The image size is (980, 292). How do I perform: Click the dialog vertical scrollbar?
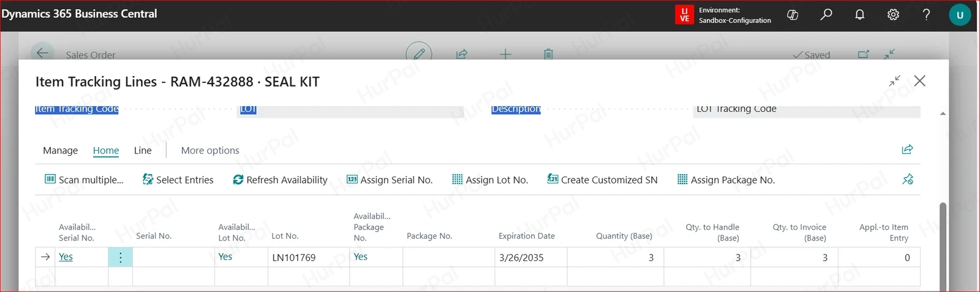(x=943, y=245)
